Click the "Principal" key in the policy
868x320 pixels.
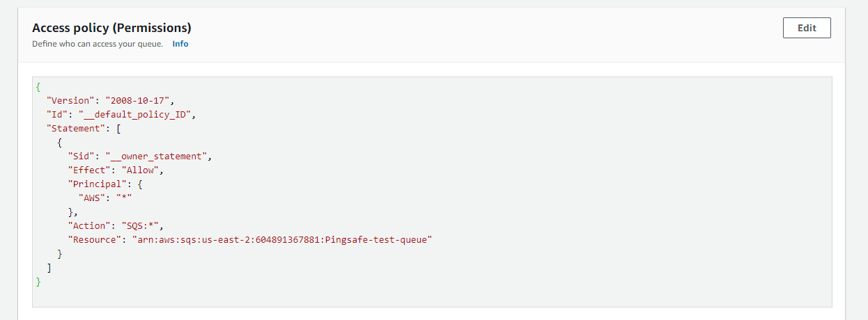(x=97, y=184)
